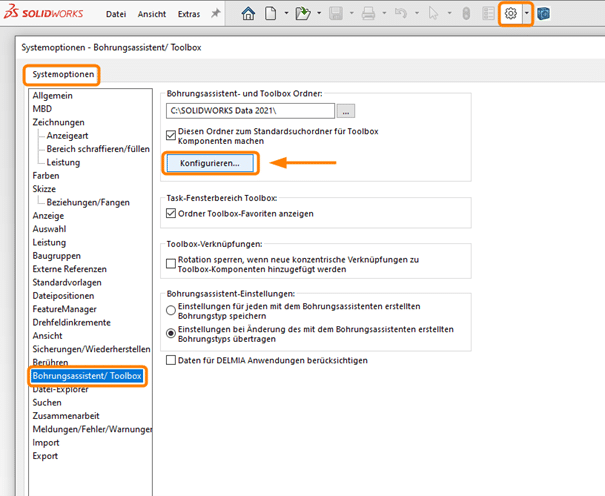Select Sicherungen/Wiederherstellen in options list
605x496 pixels.
click(91, 349)
